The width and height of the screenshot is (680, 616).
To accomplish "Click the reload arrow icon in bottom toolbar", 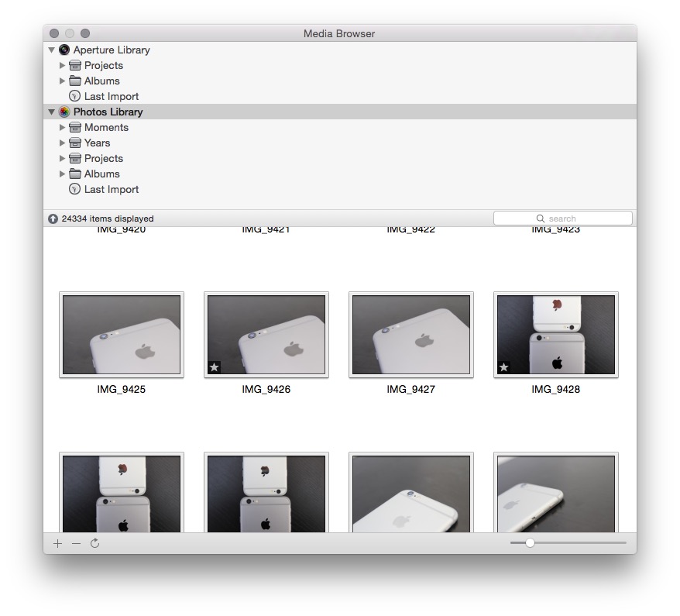I will click(95, 543).
